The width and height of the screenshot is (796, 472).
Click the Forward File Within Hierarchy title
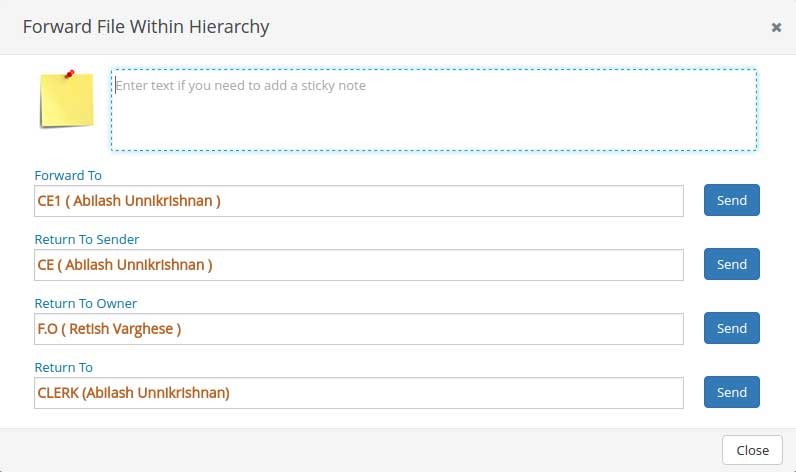pyautogui.click(x=146, y=27)
